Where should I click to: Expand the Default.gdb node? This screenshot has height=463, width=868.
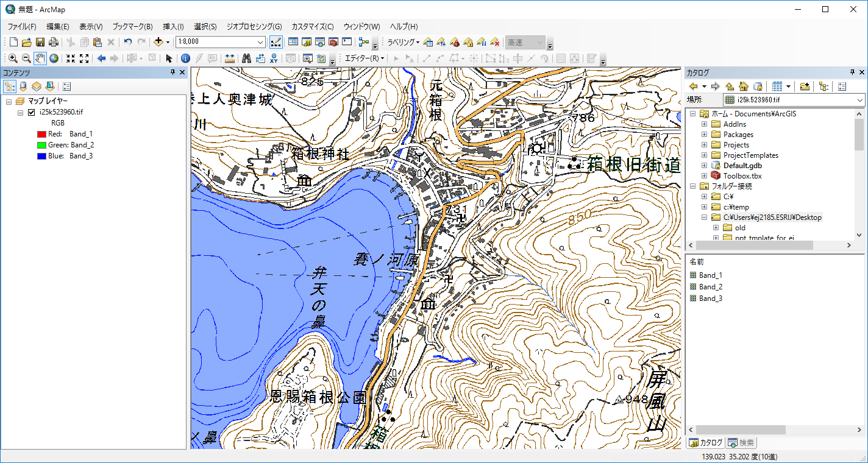click(x=704, y=165)
